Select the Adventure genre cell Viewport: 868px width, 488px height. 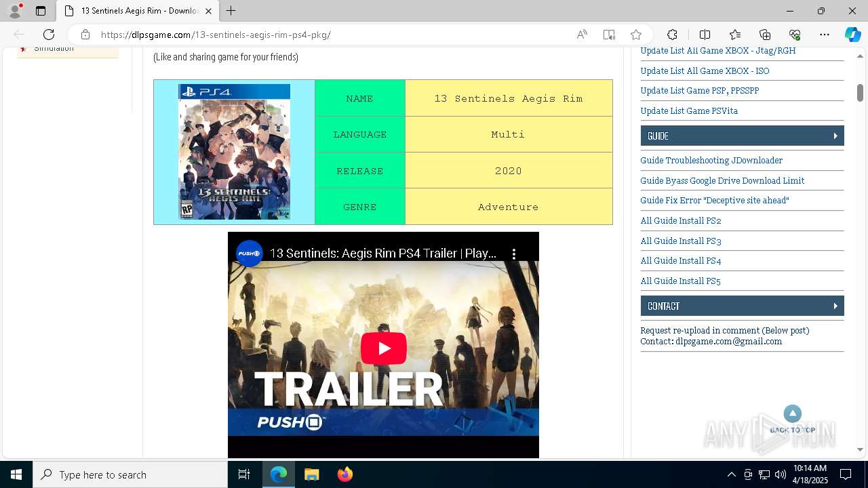[508, 207]
